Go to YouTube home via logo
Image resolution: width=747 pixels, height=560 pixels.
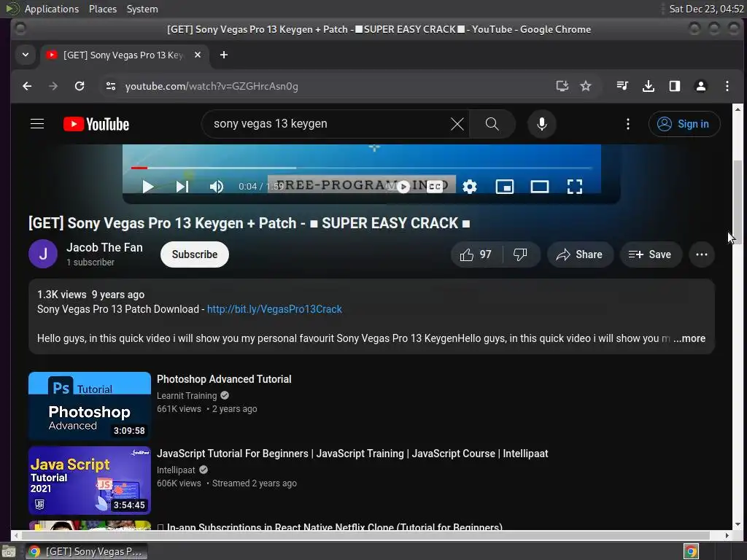tap(96, 124)
